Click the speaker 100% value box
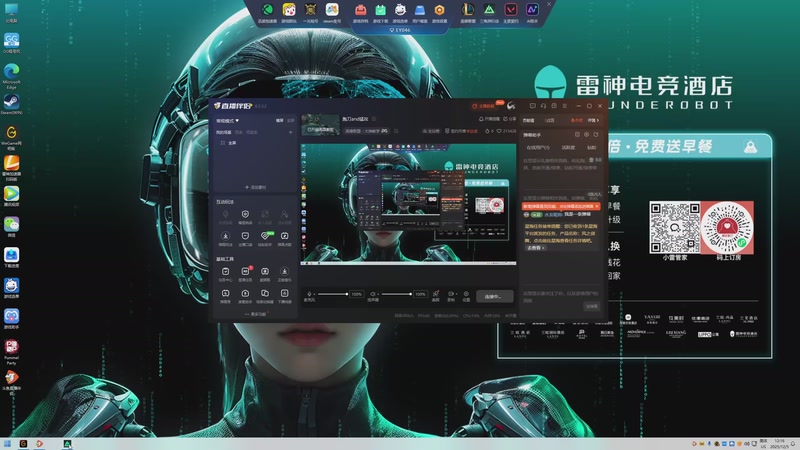 coord(420,294)
